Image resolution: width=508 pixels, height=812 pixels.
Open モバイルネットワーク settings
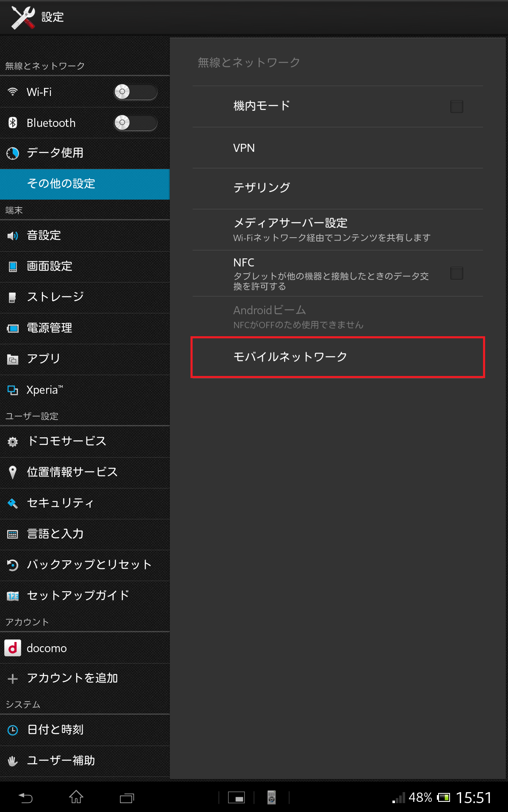(x=338, y=357)
